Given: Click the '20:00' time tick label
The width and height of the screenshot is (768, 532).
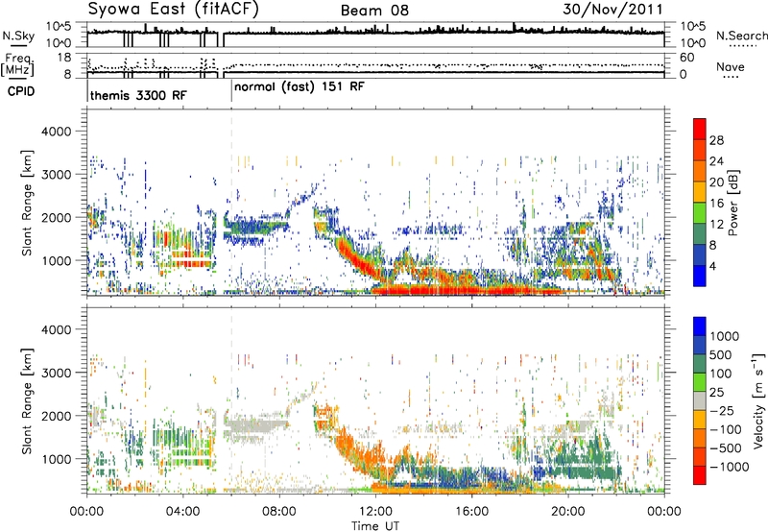Looking at the screenshot, I should (x=567, y=512).
